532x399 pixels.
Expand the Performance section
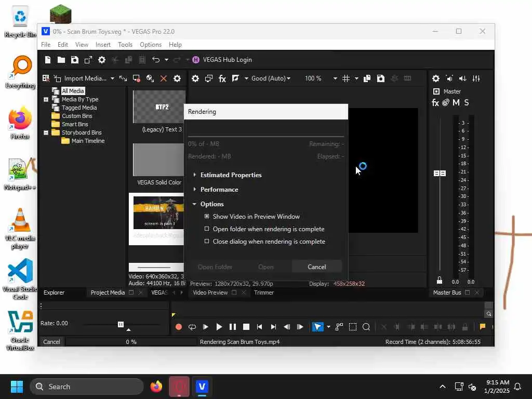pos(194,189)
